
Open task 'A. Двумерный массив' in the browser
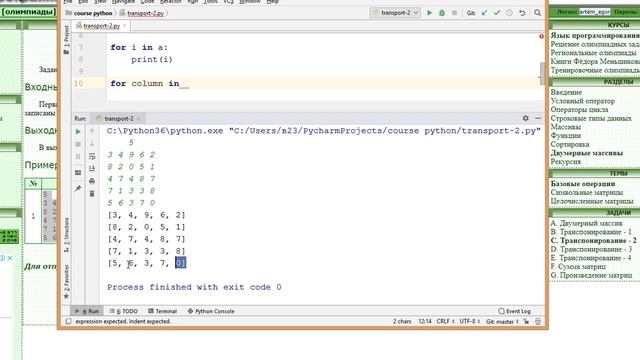586,223
